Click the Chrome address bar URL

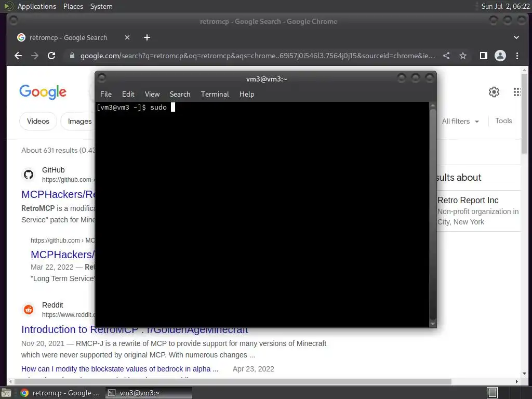(258, 56)
